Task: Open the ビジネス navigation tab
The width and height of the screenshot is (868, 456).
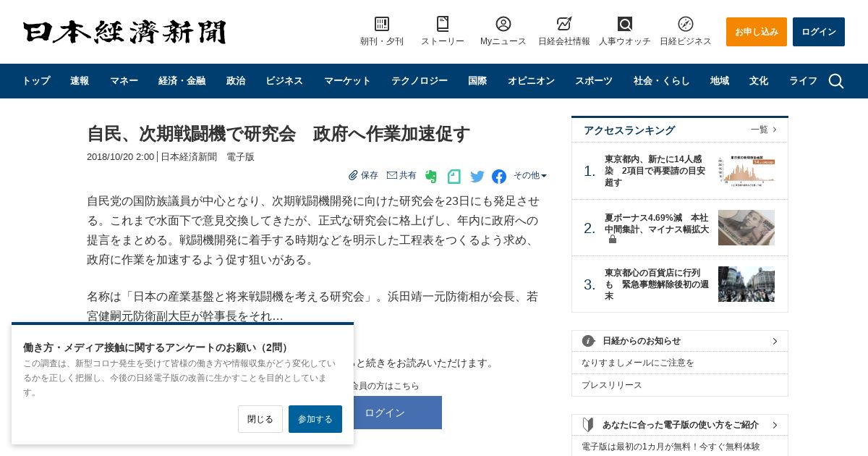Action: [284, 81]
